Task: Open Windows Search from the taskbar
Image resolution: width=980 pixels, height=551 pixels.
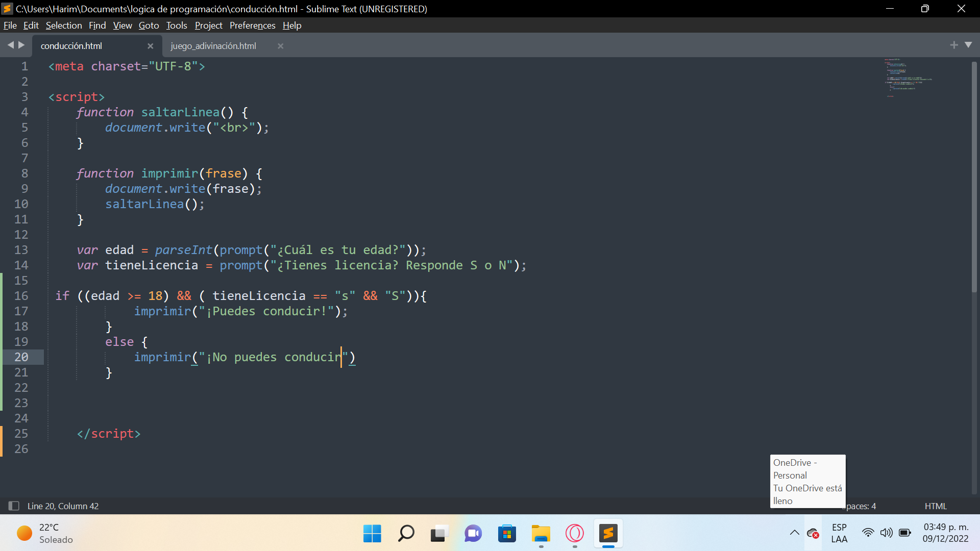Action: click(x=406, y=534)
